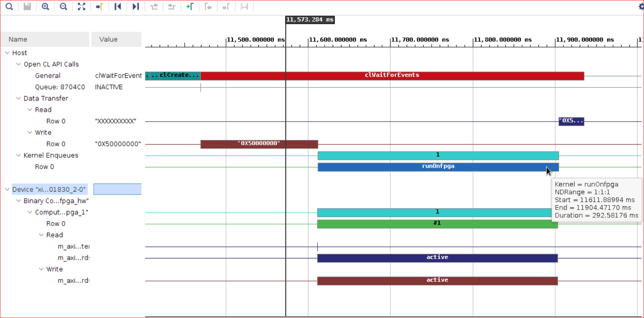Collapse the Kernel Enqueues group

[19, 155]
